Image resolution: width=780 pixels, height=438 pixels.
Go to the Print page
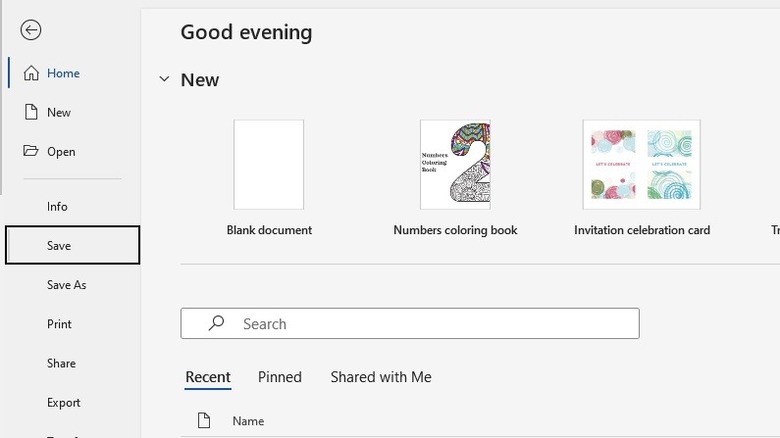point(59,324)
